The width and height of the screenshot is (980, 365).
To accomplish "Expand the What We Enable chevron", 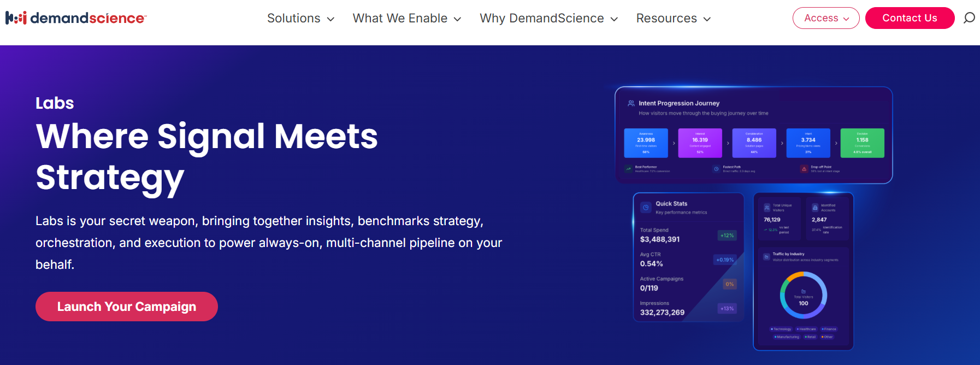I will [x=457, y=19].
